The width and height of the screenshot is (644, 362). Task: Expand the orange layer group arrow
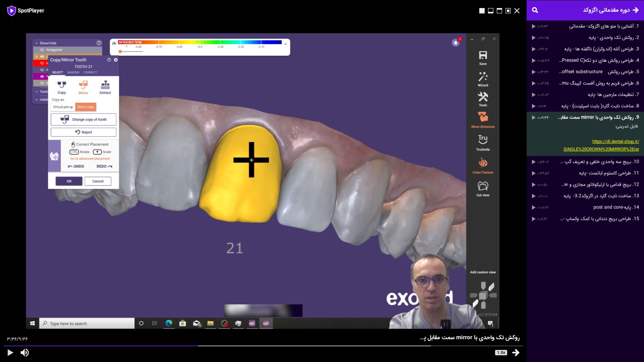pyautogui.click(x=37, y=56)
